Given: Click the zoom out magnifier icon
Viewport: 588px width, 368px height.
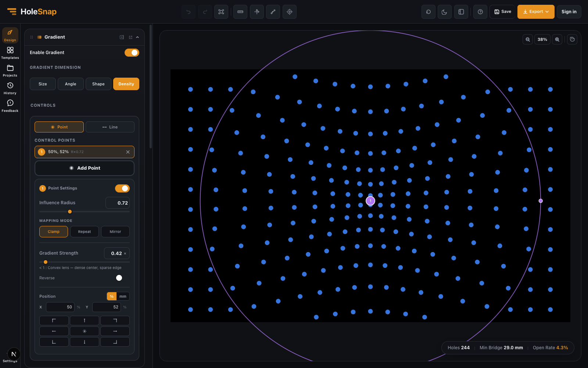Looking at the screenshot, I should point(528,39).
